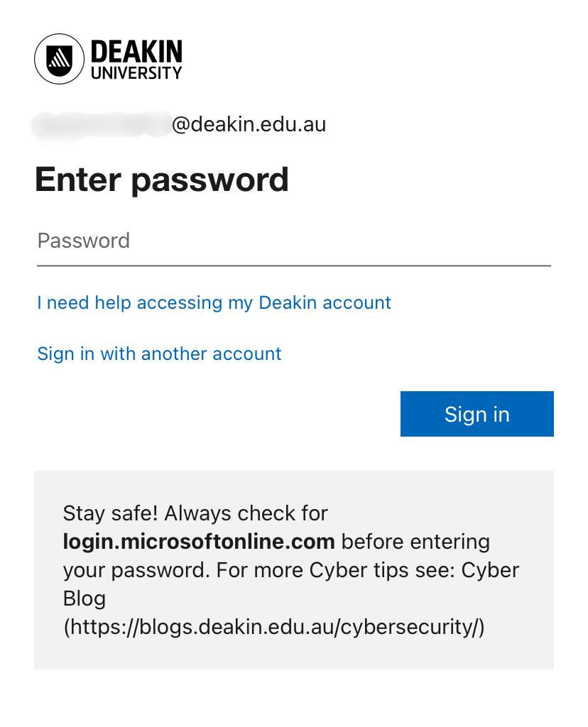Click the DEAKIN wordmark beside the shield
The image size is (588, 727).
click(136, 52)
